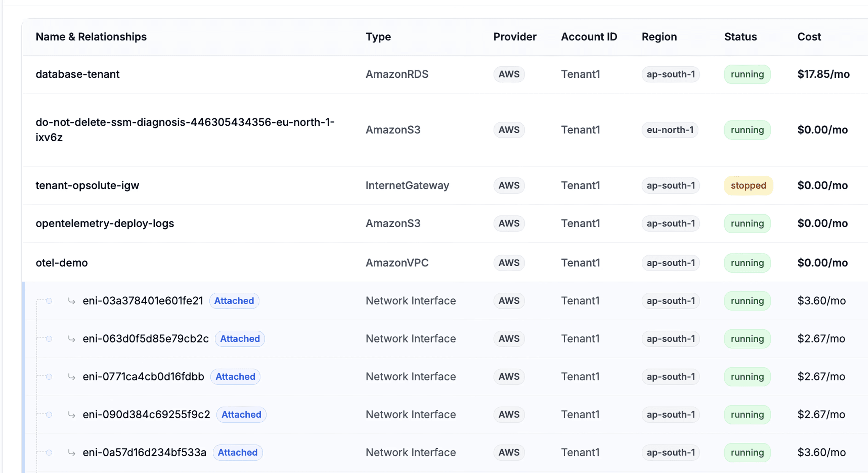868x473 pixels.
Task: Click tree node circle for eni-090d384c69255f9c2
Action: tap(49, 415)
